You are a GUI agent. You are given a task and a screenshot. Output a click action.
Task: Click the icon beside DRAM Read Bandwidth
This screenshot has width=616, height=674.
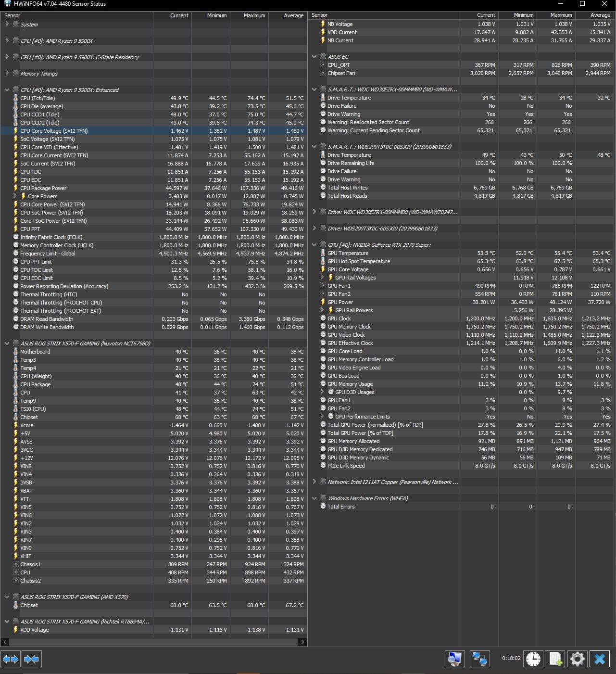[15, 319]
